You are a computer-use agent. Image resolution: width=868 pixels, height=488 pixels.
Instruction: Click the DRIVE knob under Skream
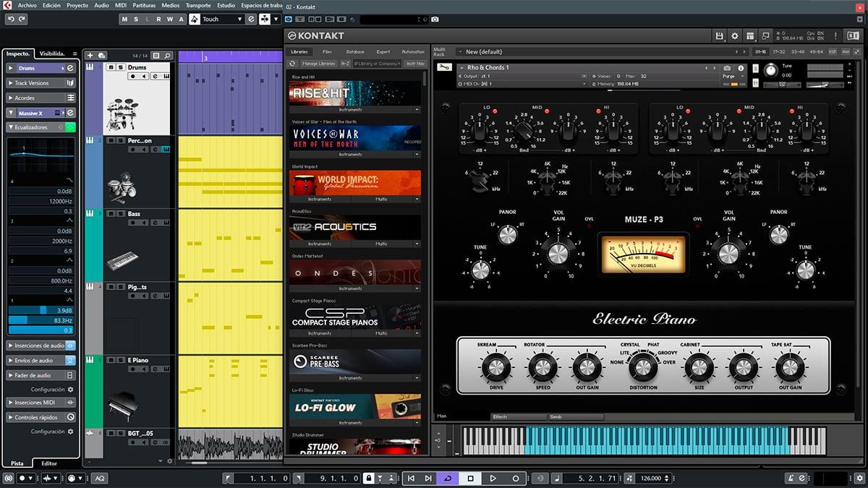click(496, 369)
